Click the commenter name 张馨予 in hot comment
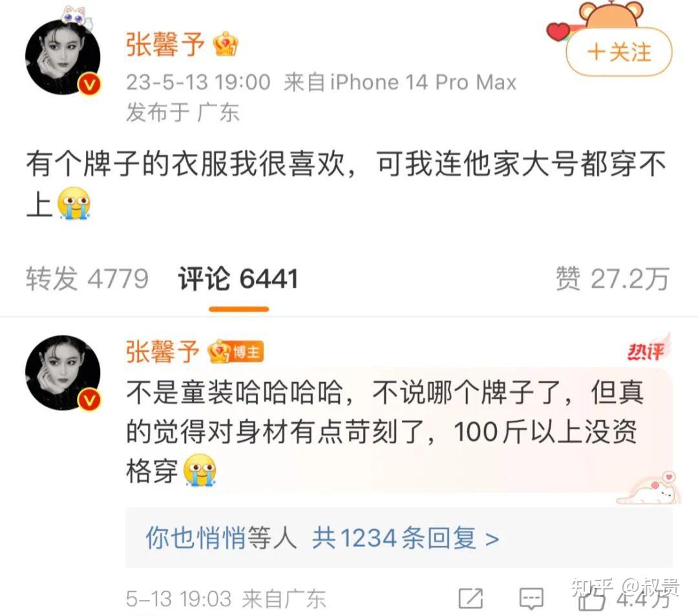Screen dimensions: 698x616 click(x=163, y=352)
